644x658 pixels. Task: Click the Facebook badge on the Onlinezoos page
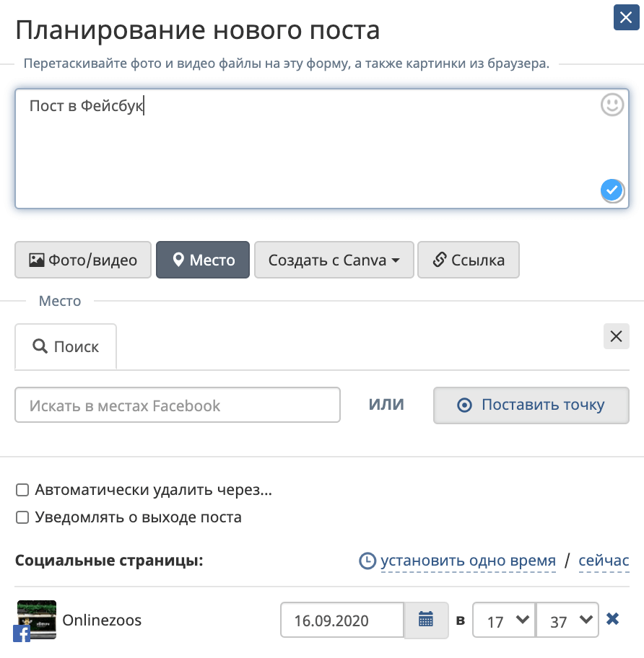22,635
